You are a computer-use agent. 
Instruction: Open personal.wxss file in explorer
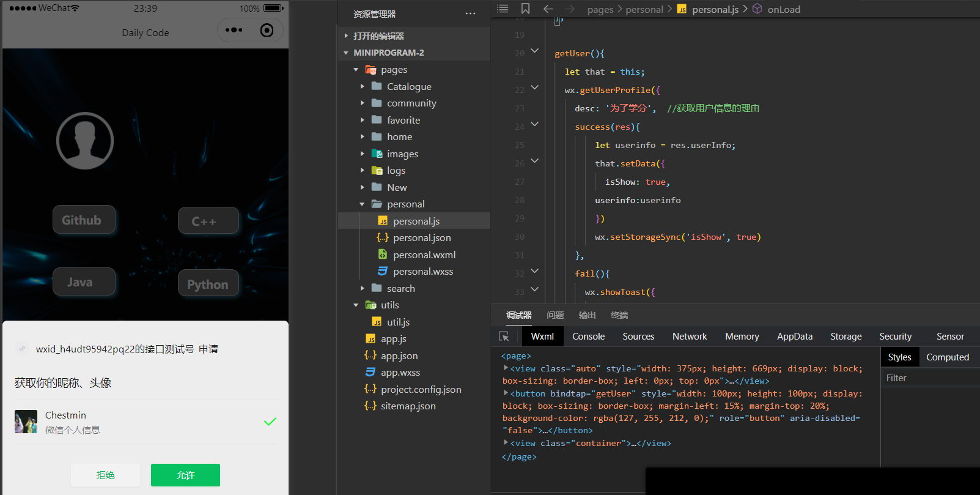pos(423,271)
